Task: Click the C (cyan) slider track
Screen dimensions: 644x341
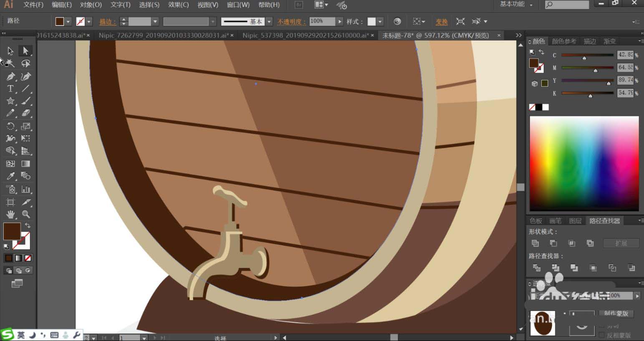Action: pos(587,55)
